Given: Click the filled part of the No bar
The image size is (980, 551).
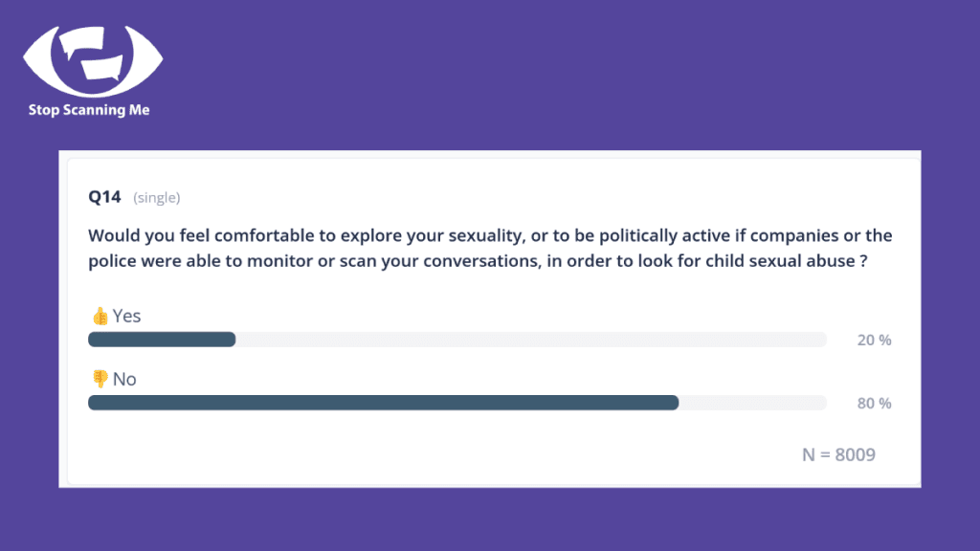Looking at the screenshot, I should (x=383, y=403).
